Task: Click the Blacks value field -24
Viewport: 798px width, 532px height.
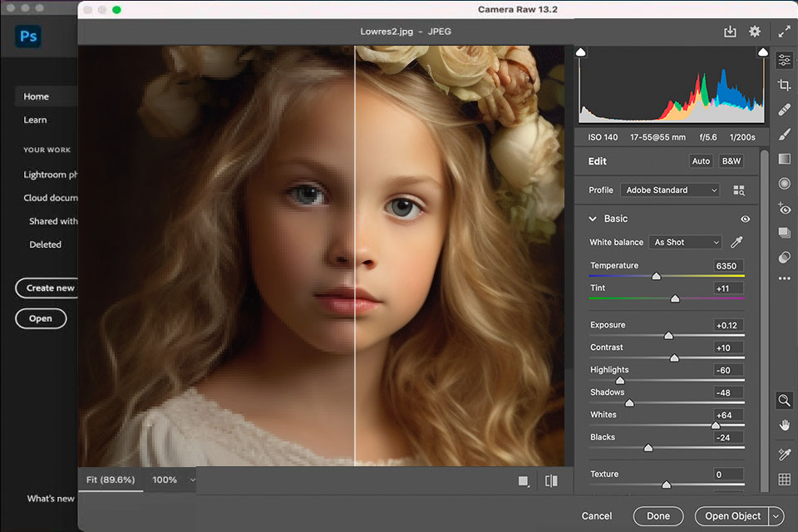Action: pos(728,437)
